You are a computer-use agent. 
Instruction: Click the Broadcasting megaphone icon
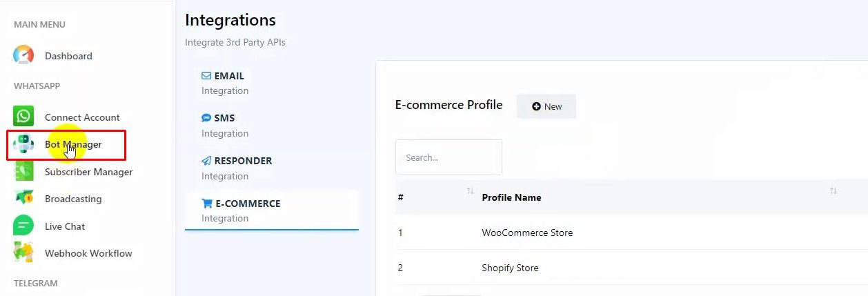pyautogui.click(x=23, y=199)
